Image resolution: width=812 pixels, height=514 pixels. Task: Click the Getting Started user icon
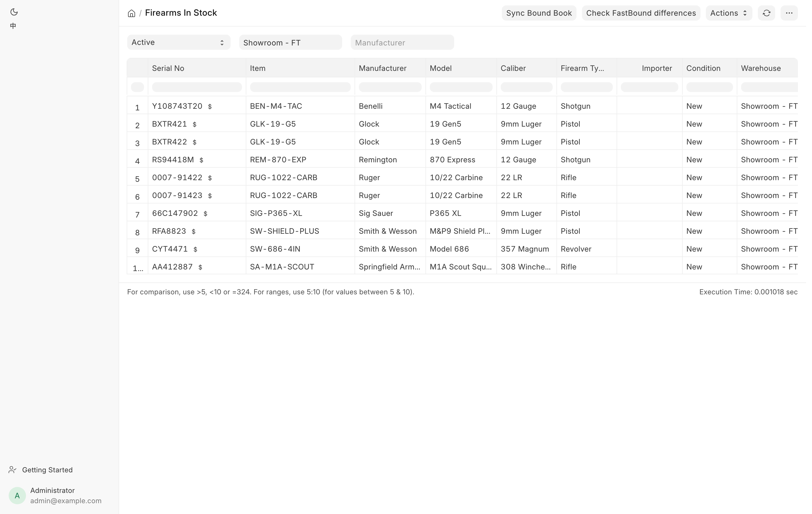pyautogui.click(x=12, y=470)
